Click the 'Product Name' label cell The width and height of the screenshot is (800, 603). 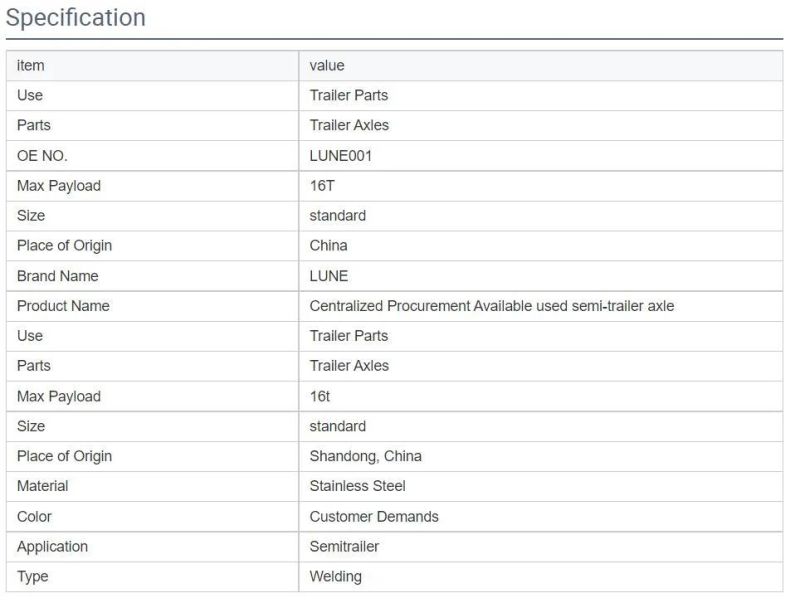[152, 306]
